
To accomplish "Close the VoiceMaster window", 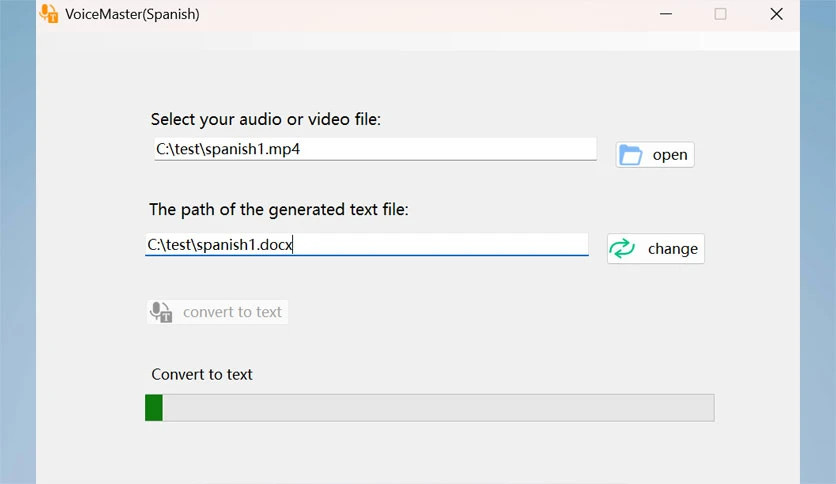I will [x=776, y=14].
